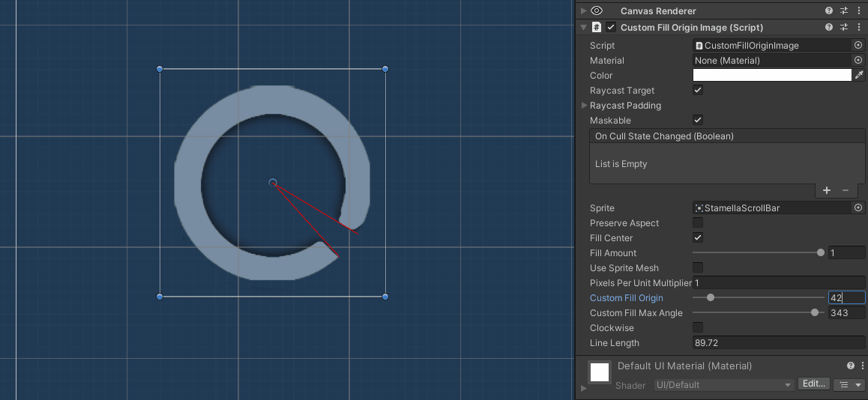
Task: Click the Custom Fill Max Angle slider handle
Action: (814, 312)
